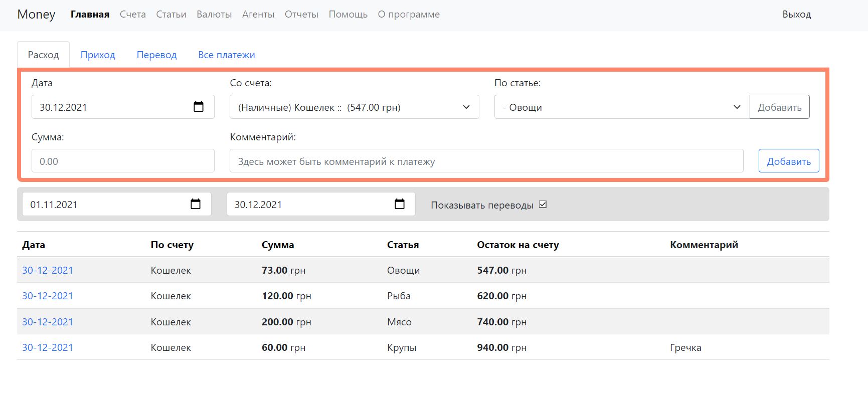The image size is (868, 394).
Task: Focus the Сумма amount input field
Action: tap(123, 161)
